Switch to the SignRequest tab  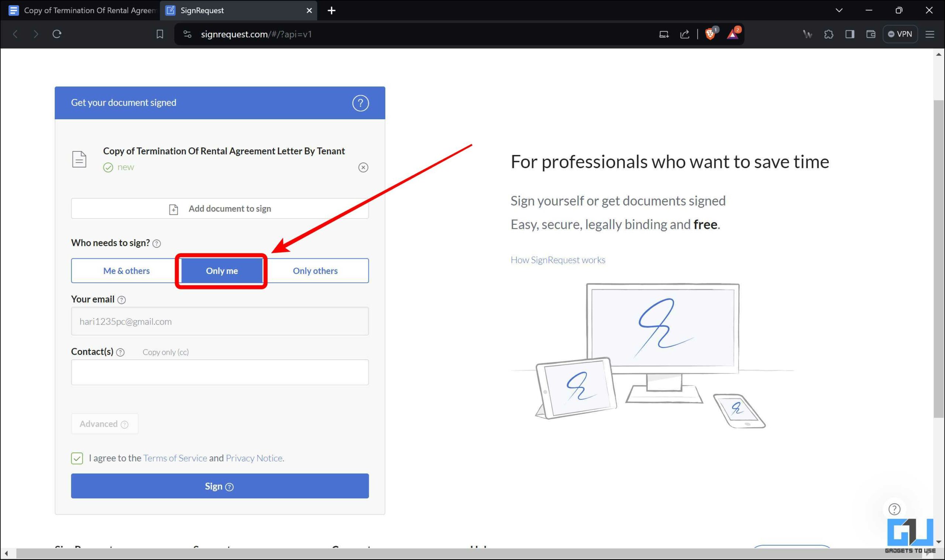pyautogui.click(x=238, y=10)
